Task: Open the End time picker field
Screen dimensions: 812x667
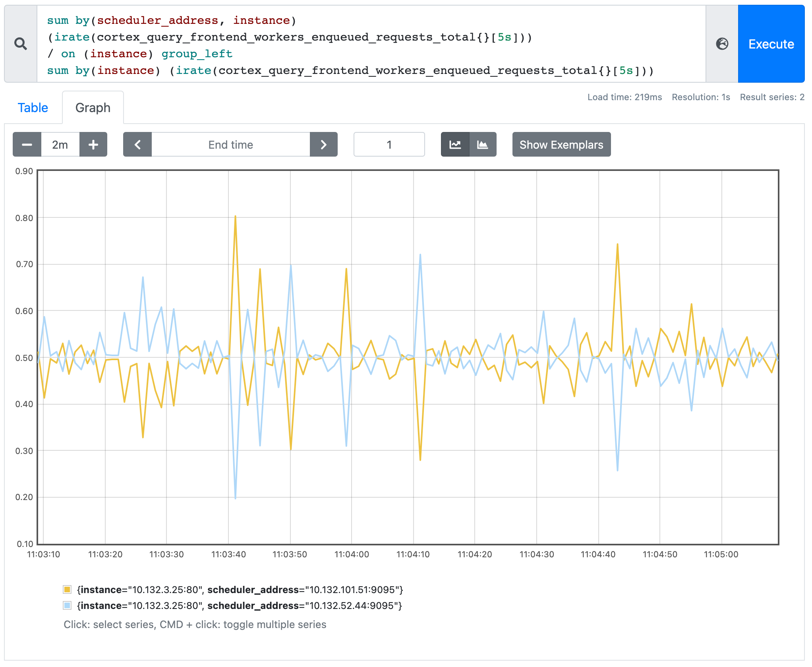Action: (x=230, y=144)
